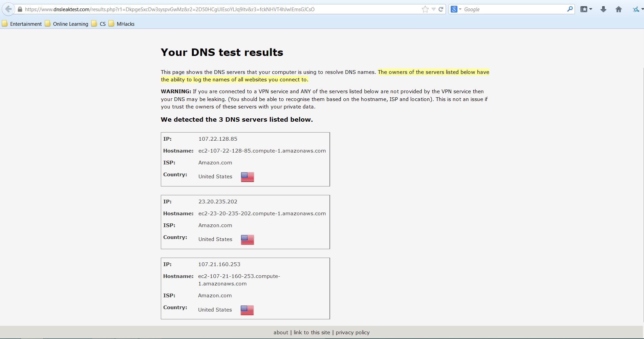The image size is (644, 339).
Task: Reload the page with the refresh icon
Action: 441,9
